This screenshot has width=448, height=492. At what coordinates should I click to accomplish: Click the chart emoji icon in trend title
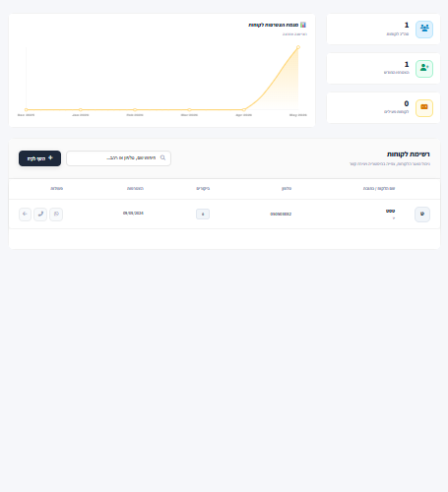(303, 25)
